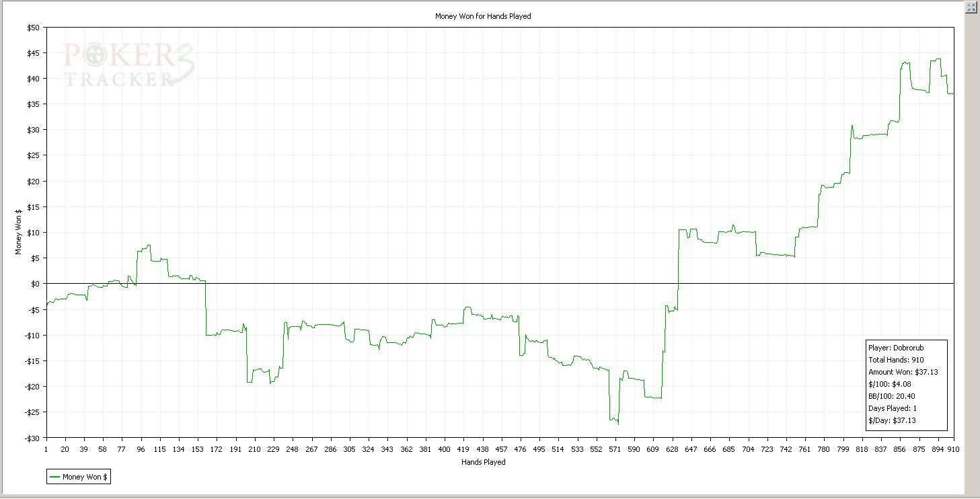This screenshot has height=499, width=980.
Task: Click the '476' x-axis tick label
Action: (x=520, y=449)
